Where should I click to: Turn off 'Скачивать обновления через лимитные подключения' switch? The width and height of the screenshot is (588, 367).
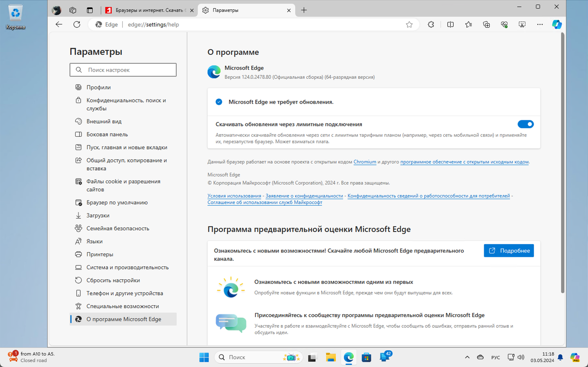(x=526, y=124)
